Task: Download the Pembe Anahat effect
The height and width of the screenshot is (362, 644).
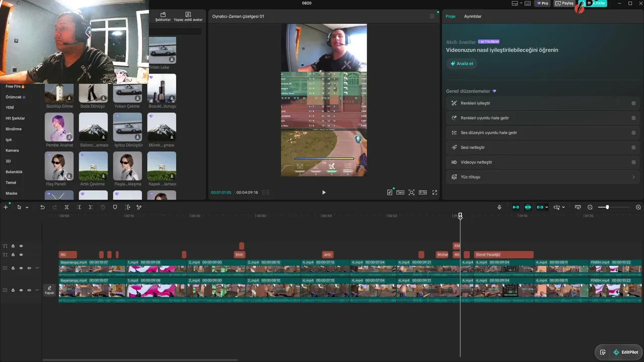Action: tap(69, 137)
